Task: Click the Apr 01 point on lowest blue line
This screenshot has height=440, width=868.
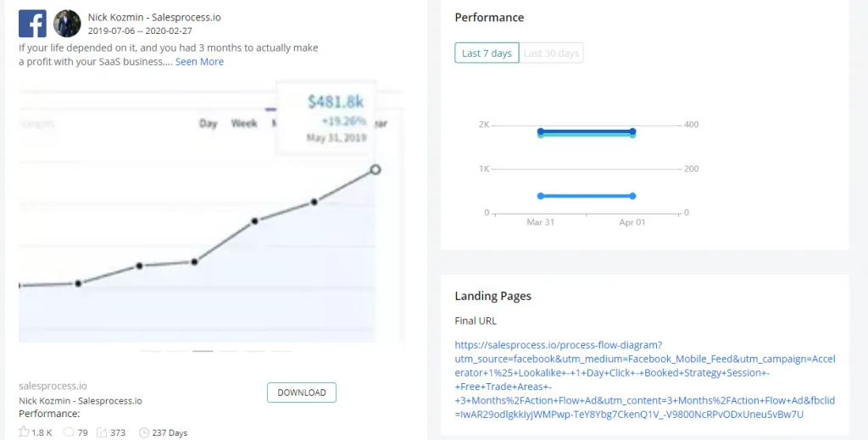Action: click(632, 196)
